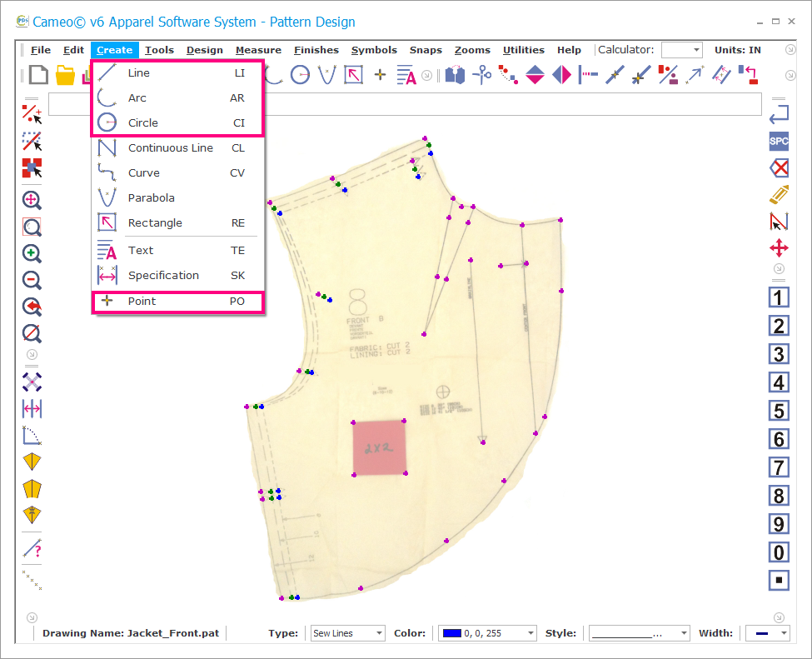Click the number 8 keypad button
The height and width of the screenshot is (659, 812).
pyautogui.click(x=779, y=496)
